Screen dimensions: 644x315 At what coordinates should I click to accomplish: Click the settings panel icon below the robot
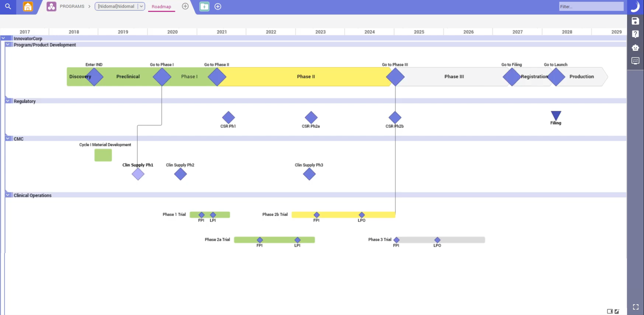[636, 61]
